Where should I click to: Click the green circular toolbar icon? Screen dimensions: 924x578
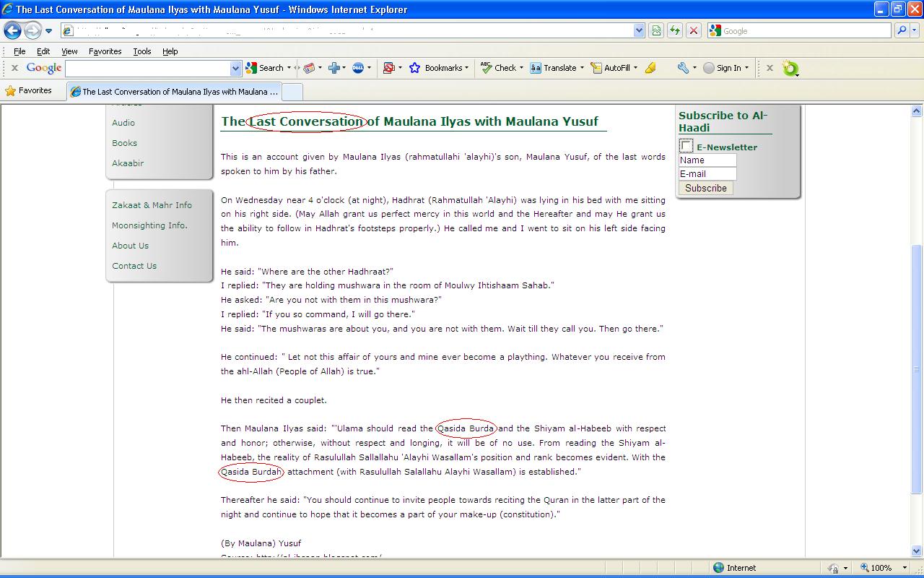click(x=790, y=69)
